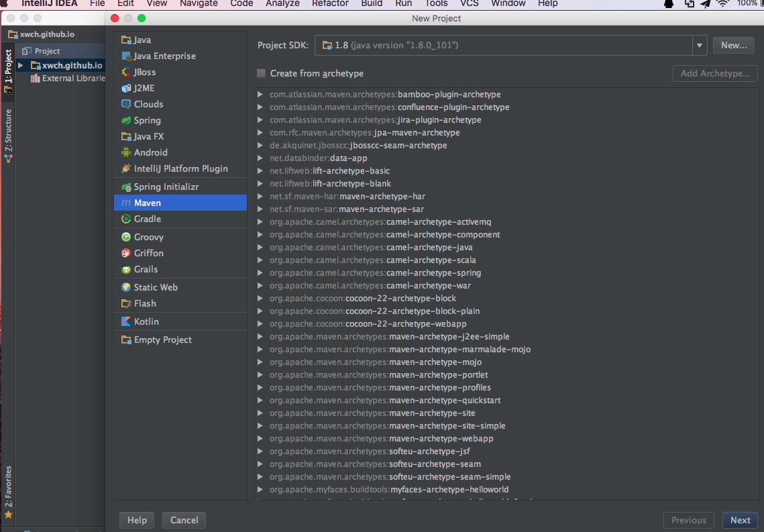Open the Build menu
The width and height of the screenshot is (764, 532).
point(372,3)
